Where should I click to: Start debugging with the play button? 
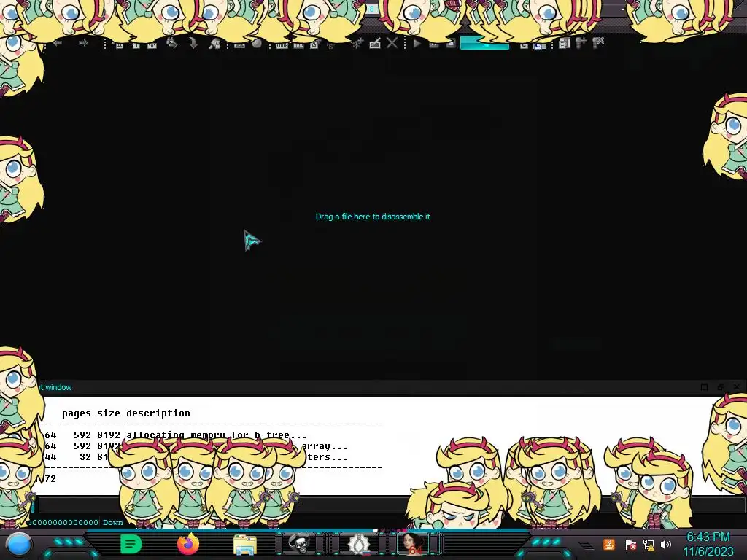pyautogui.click(x=417, y=43)
